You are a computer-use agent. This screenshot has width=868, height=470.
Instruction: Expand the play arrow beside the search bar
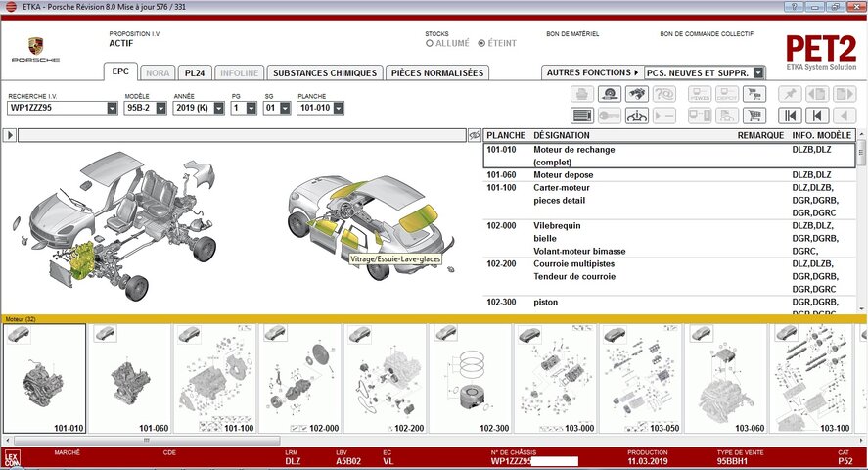[x=10, y=135]
